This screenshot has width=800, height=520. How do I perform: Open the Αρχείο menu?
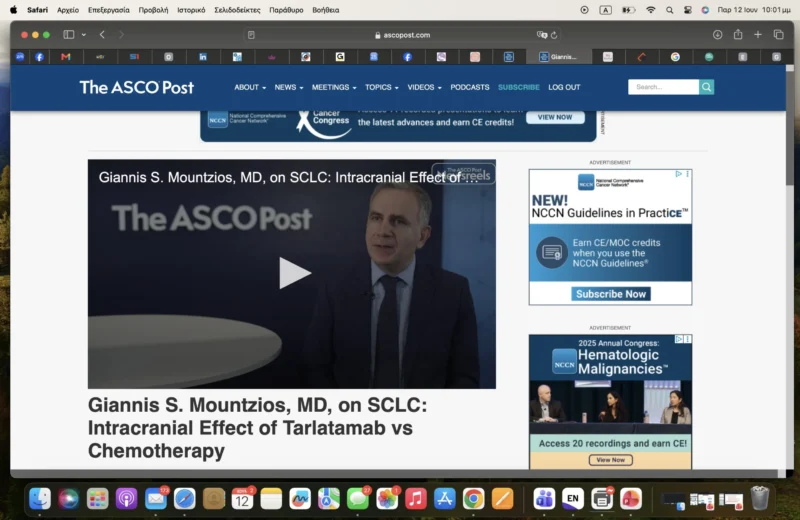coord(68,10)
